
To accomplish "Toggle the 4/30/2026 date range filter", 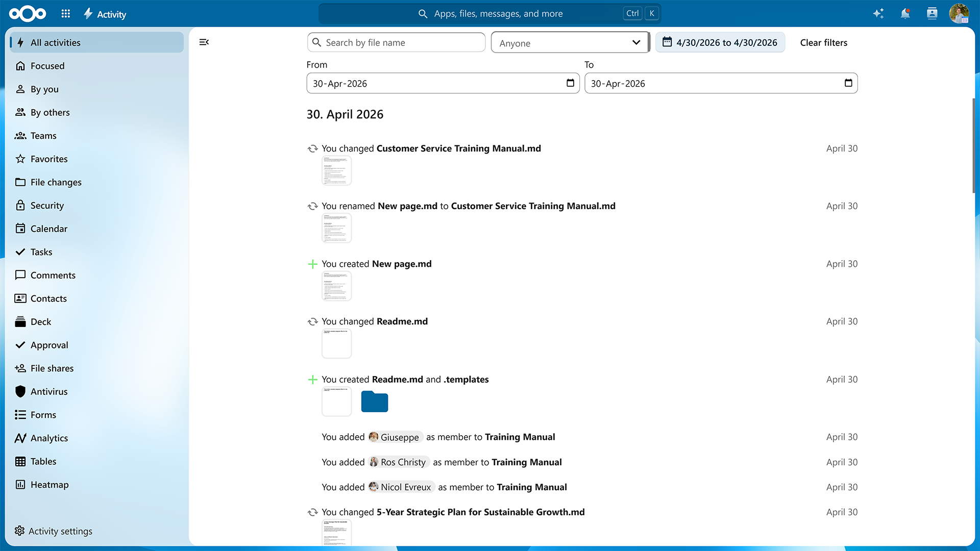I will [x=720, y=42].
